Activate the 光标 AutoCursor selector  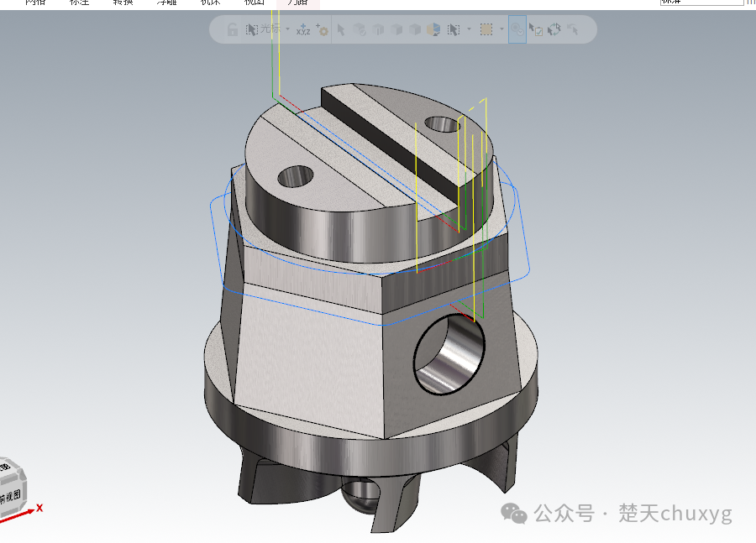pyautogui.click(x=263, y=29)
